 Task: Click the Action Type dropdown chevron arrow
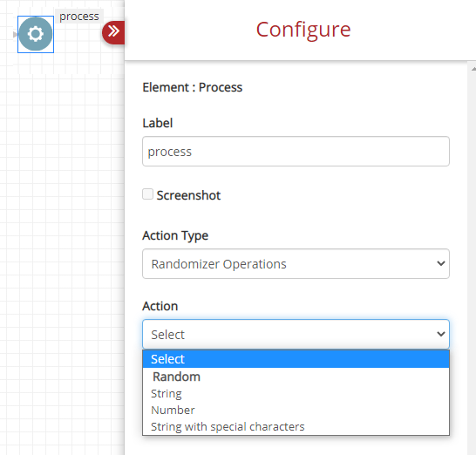point(441,263)
